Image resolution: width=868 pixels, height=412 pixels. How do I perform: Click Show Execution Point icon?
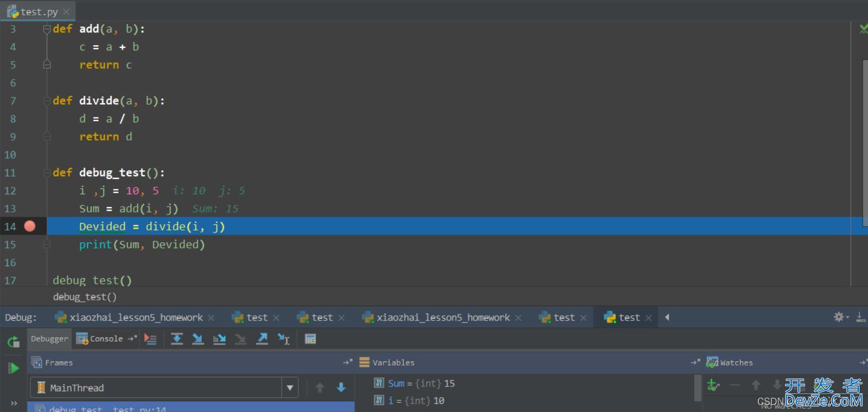point(151,339)
